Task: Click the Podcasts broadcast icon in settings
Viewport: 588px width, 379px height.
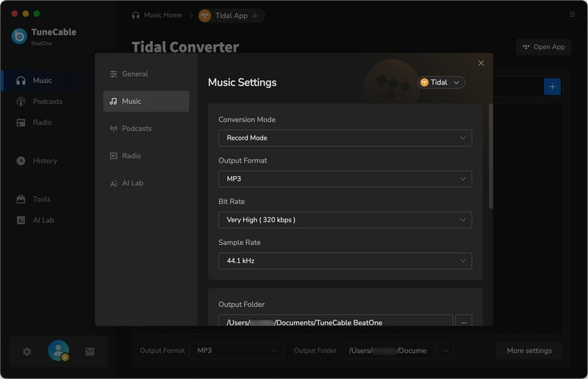Action: tap(114, 129)
